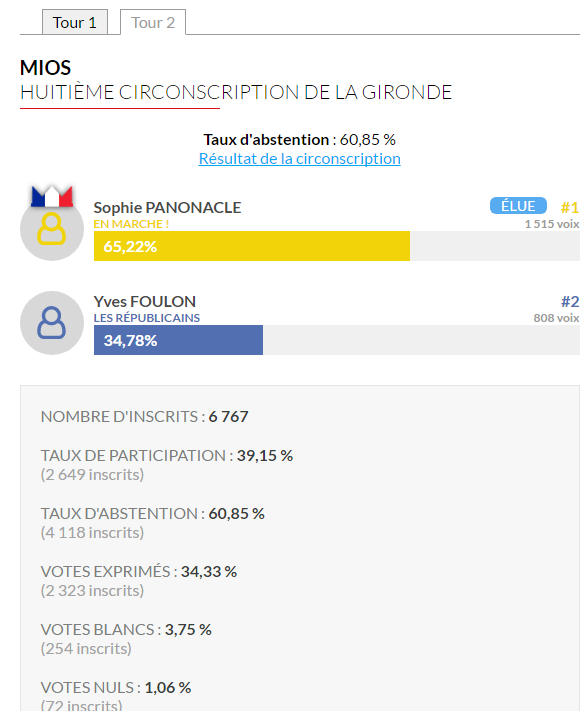This screenshot has width=584, height=711.
Task: Open the Résultat de la circonscription link
Action: click(300, 159)
